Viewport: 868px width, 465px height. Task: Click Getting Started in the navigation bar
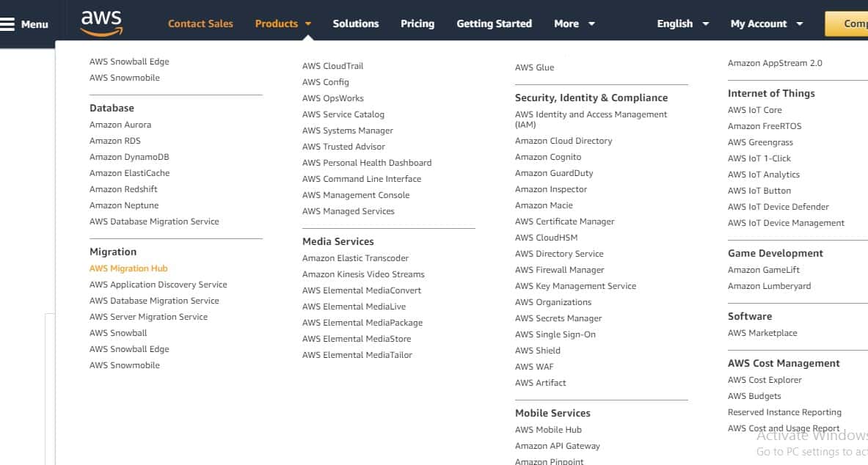[x=494, y=23]
